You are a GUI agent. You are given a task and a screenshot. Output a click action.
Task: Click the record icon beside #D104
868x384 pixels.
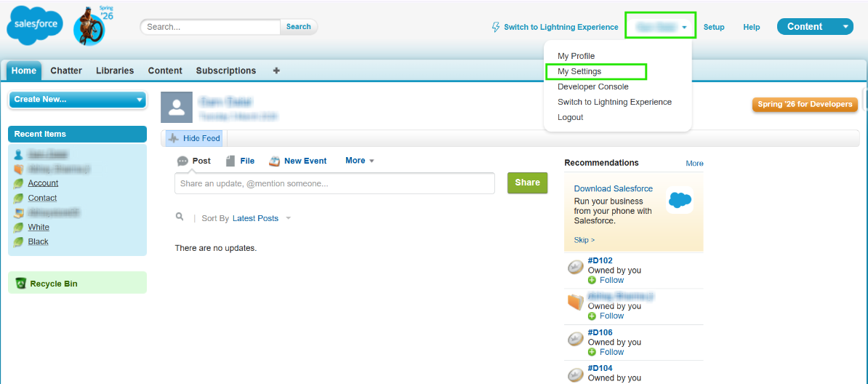coord(576,375)
